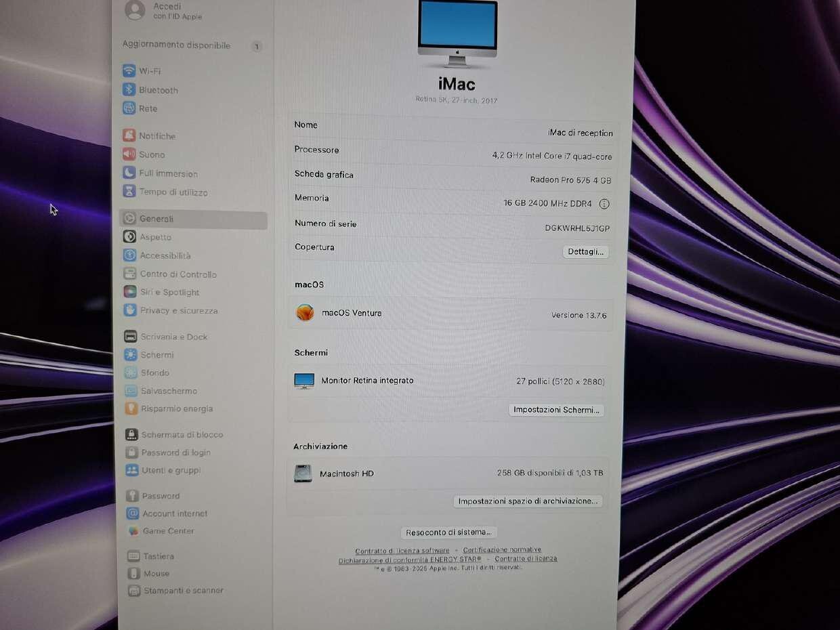Select Generali in the sidebar
The image size is (840, 630).
(193, 219)
